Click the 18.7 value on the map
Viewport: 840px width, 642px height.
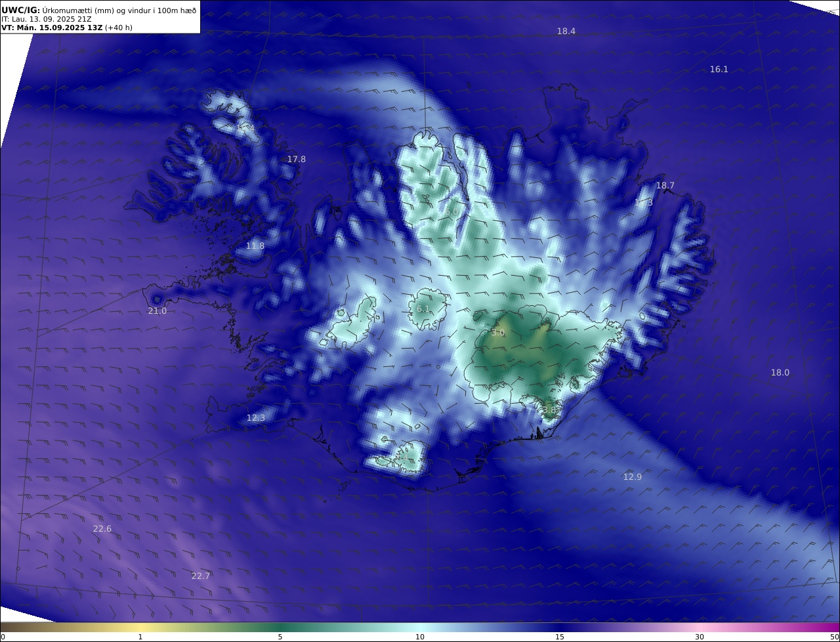[x=665, y=186]
